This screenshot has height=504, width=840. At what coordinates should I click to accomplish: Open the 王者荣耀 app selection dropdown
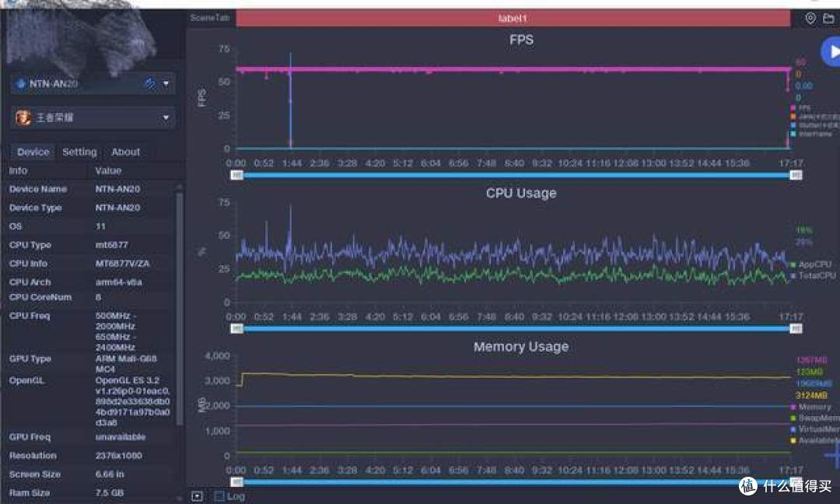(166, 117)
